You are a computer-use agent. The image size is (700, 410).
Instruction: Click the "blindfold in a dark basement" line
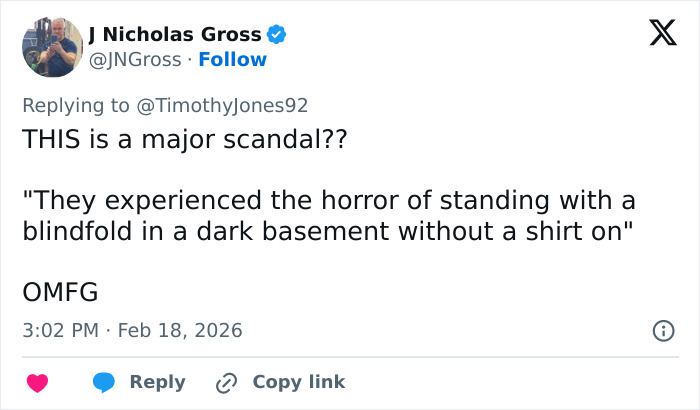pyautogui.click(x=329, y=230)
